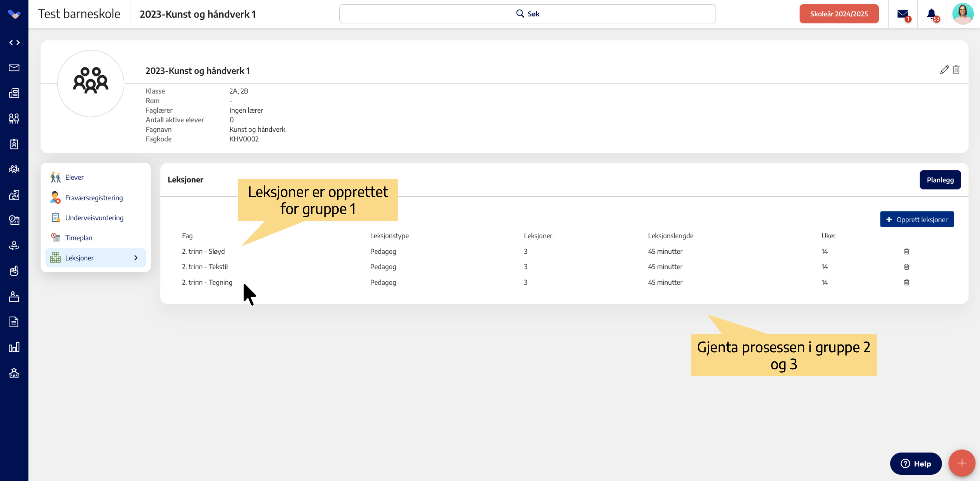Viewport: 980px width, 481px height.
Task: Click the Uker column header
Action: pos(828,236)
